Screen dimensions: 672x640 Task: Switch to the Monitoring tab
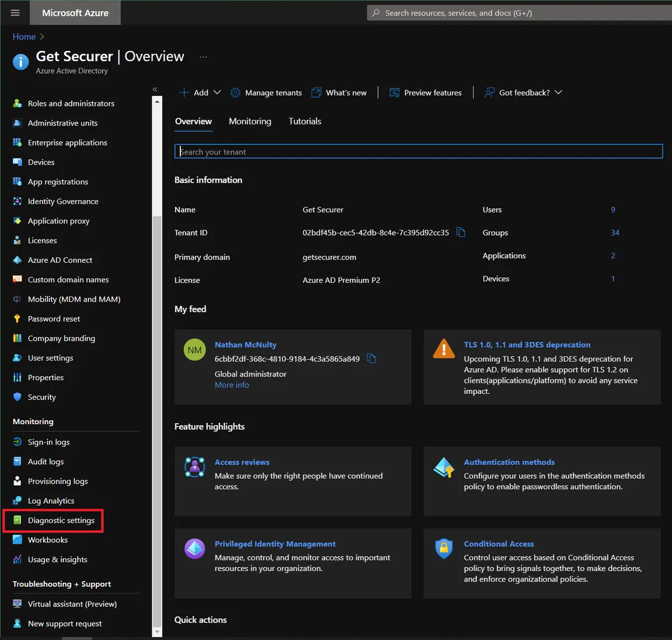coord(250,121)
